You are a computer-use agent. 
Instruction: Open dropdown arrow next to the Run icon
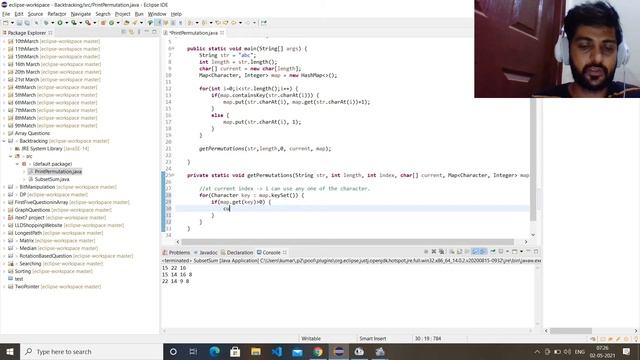[x=67, y=23]
